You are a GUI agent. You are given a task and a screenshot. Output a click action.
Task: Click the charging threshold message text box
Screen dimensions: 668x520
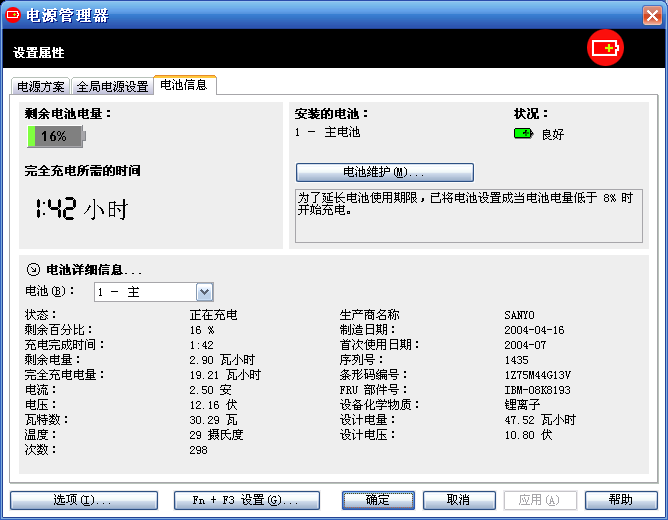(x=468, y=214)
